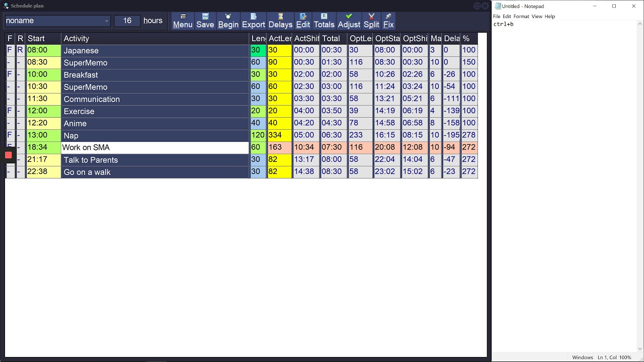Screen dimensions: 644x362
Task: Click the Work on SMA activity edit field
Action: [x=155, y=147]
